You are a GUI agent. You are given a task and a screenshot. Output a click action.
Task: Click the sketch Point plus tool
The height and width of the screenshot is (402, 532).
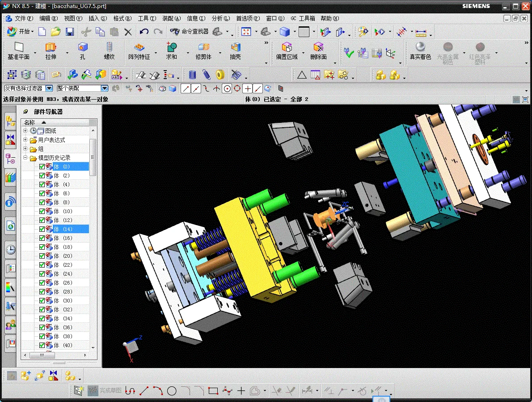pos(241,391)
